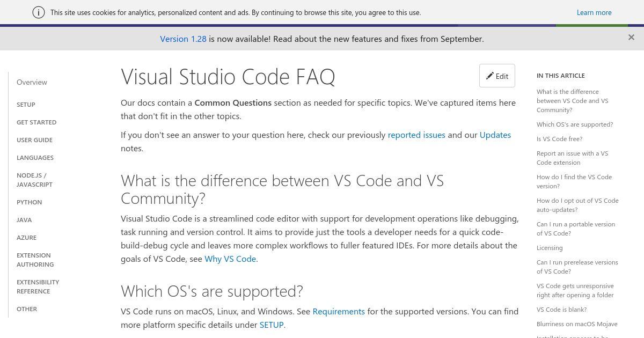Image resolution: width=644 pixels, height=338 pixels.
Task: Open the Learn more cookie link
Action: (x=594, y=12)
